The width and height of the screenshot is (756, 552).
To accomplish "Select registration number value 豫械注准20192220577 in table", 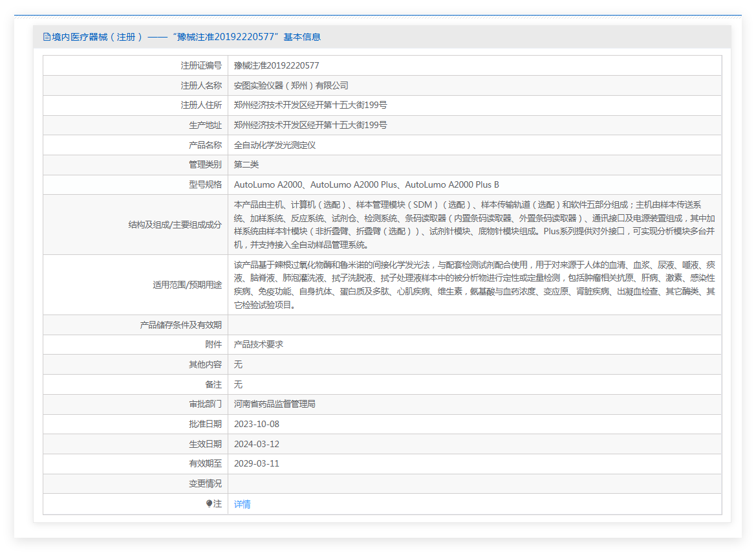I will point(276,65).
